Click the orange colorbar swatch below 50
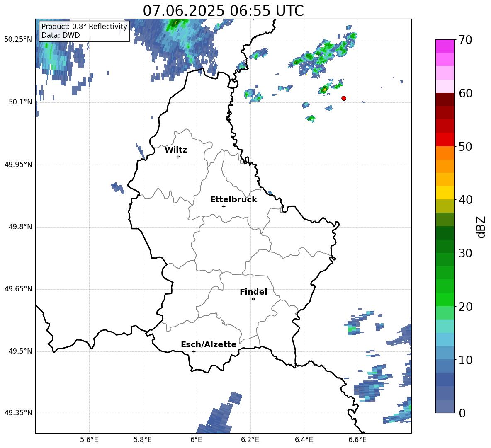Image resolution: width=491 pixels, height=448 pixels. click(445, 153)
